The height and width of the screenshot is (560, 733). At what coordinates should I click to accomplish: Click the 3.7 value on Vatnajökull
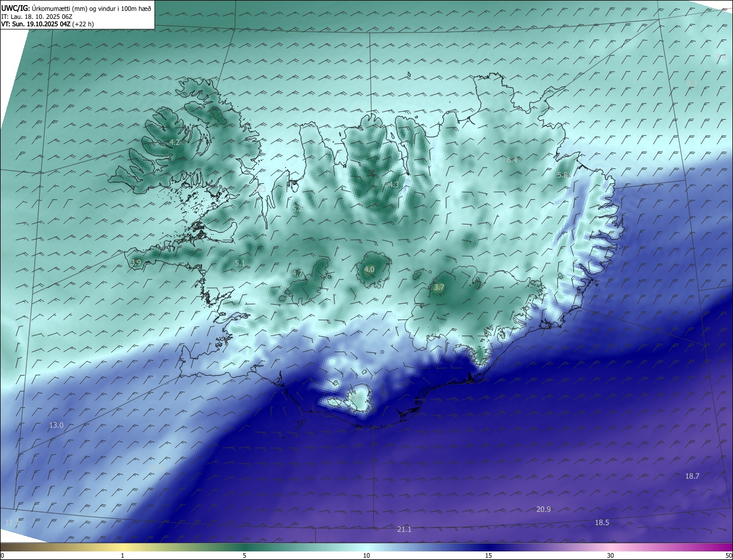pyautogui.click(x=439, y=287)
